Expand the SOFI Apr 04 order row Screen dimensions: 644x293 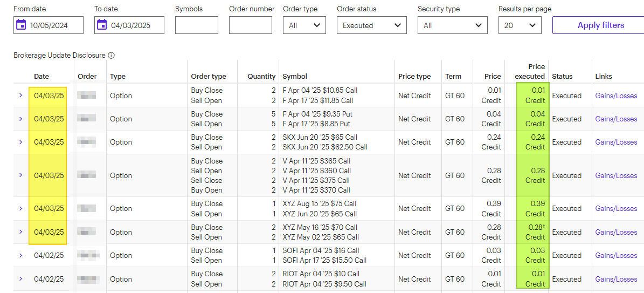(x=20, y=256)
